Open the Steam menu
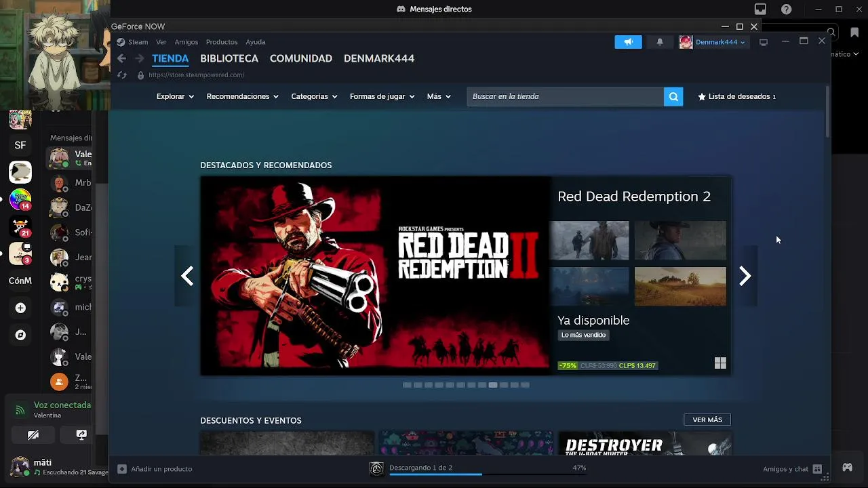 138,42
